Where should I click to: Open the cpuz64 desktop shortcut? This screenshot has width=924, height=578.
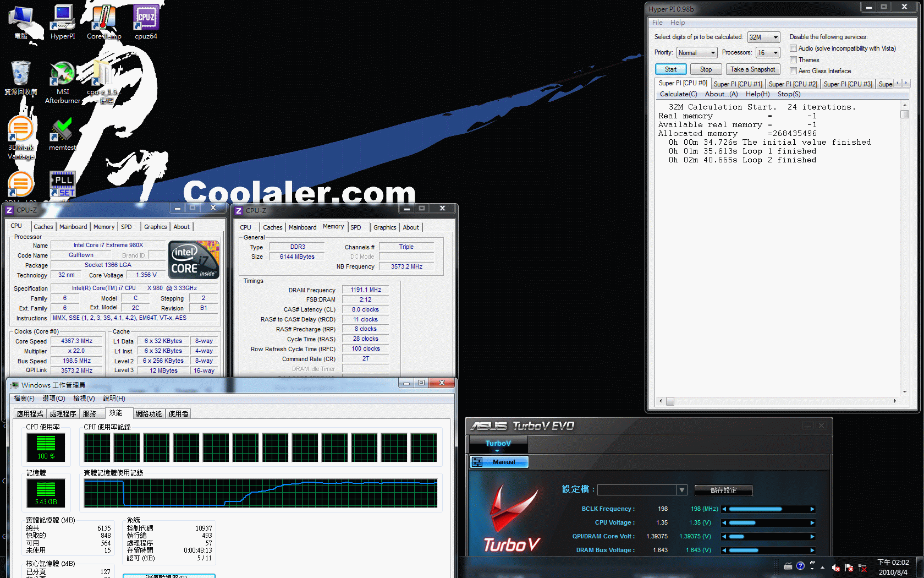click(146, 22)
